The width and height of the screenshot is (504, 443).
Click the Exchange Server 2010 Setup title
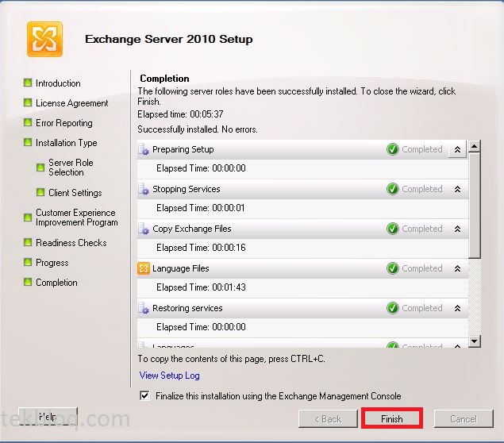(x=169, y=39)
